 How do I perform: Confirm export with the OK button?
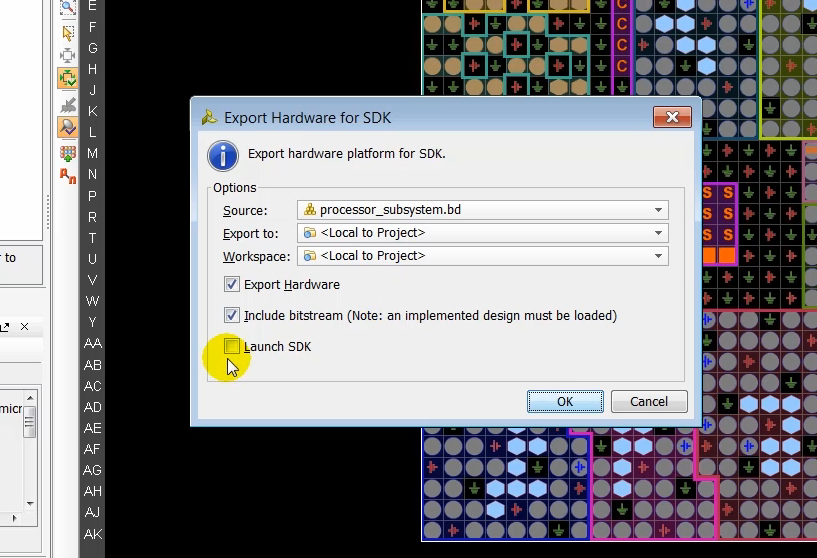tap(565, 402)
